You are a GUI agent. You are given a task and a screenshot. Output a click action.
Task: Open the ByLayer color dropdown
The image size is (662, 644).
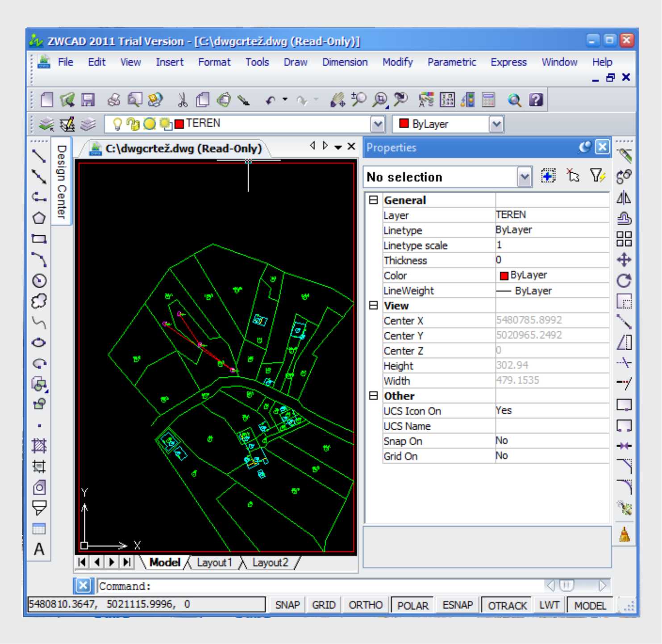click(x=496, y=124)
